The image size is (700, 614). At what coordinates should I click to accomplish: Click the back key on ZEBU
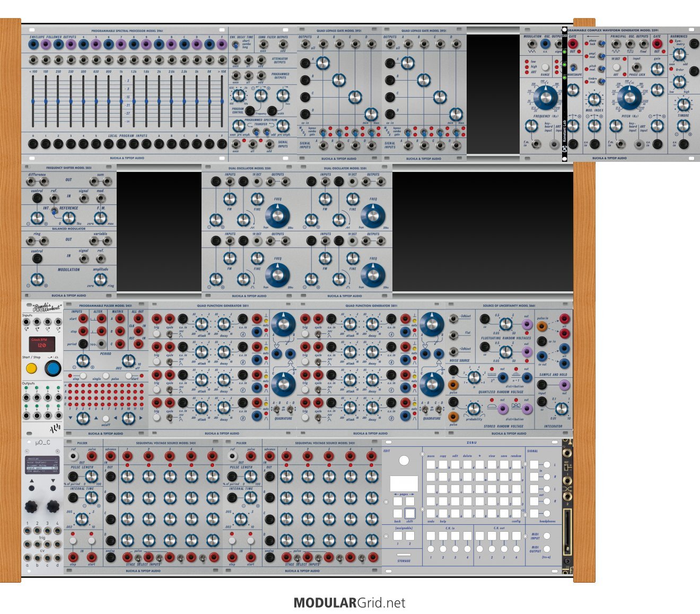[x=398, y=514]
